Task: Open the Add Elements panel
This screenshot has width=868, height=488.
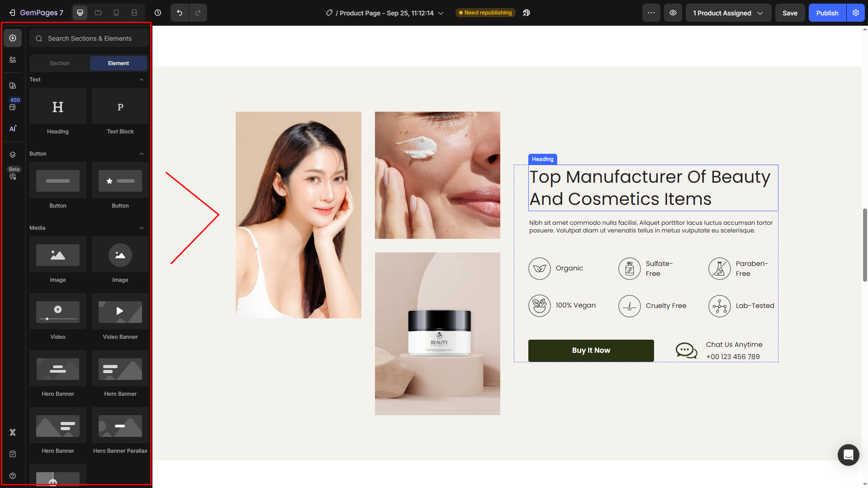Action: pos(13,38)
